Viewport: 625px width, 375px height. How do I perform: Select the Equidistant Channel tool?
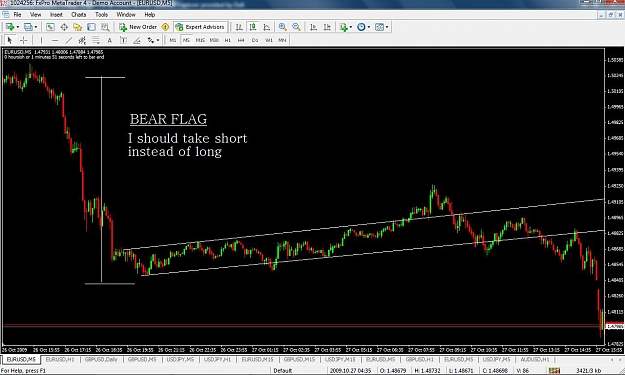pyautogui.click(x=82, y=40)
